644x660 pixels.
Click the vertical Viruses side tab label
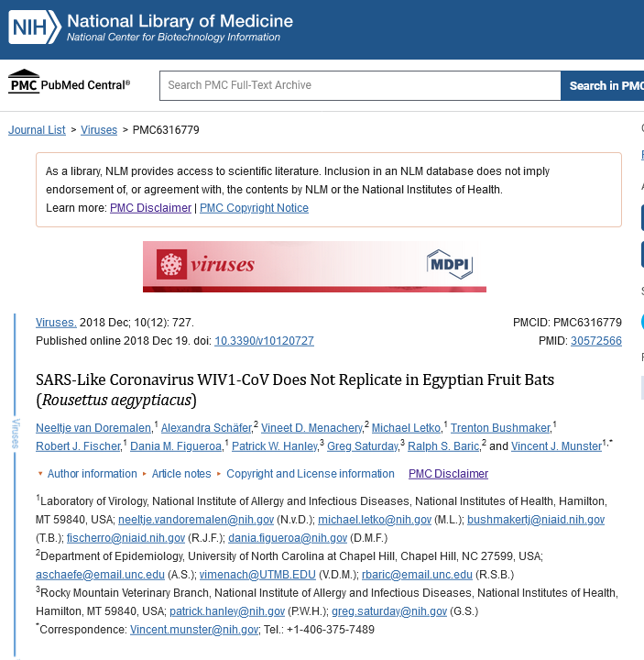coord(16,434)
